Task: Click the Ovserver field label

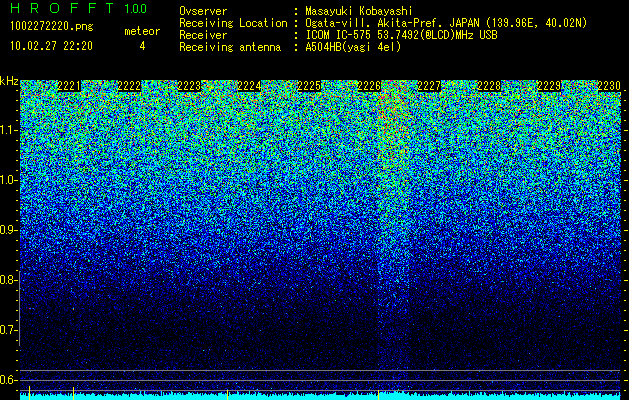Action: [x=203, y=11]
